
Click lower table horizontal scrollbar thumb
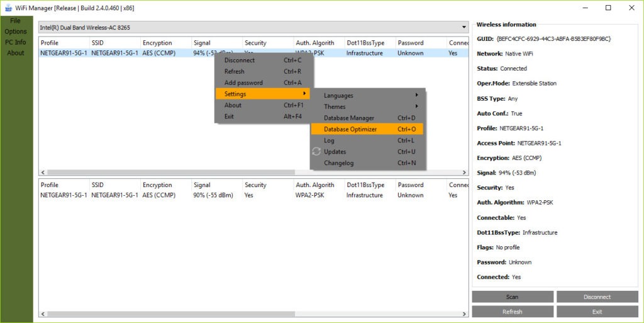tap(171, 314)
